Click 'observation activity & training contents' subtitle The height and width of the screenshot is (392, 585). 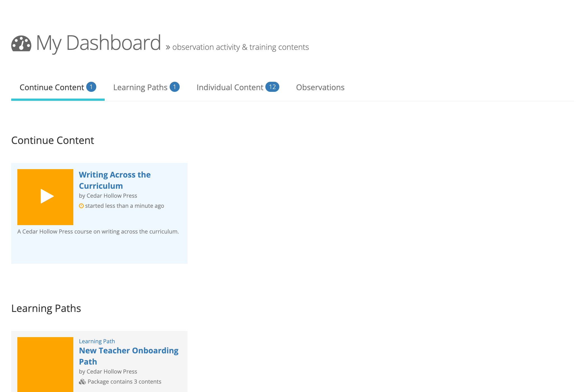click(x=240, y=47)
